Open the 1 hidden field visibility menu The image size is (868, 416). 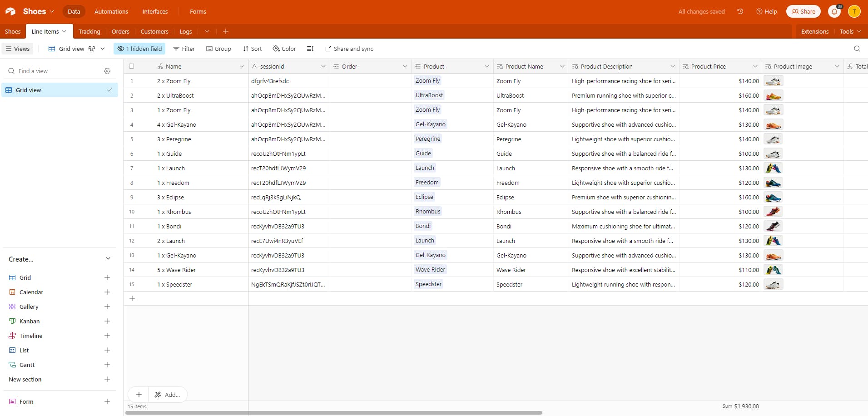click(x=139, y=49)
